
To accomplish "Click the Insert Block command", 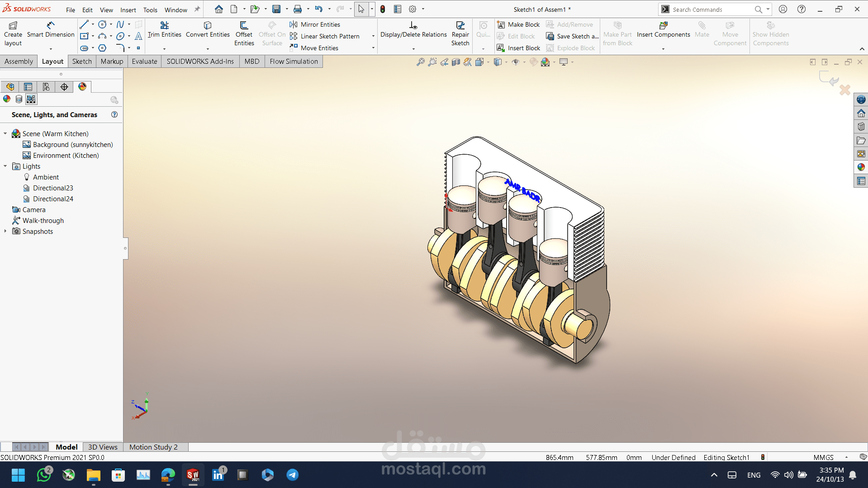I will pos(518,48).
